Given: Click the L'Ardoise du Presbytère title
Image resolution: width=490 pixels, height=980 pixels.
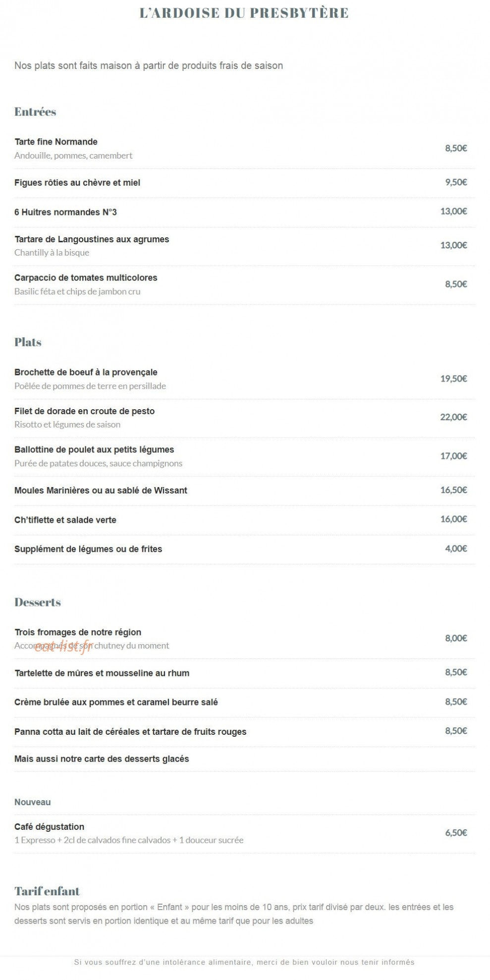Looking at the screenshot, I should tap(244, 13).
